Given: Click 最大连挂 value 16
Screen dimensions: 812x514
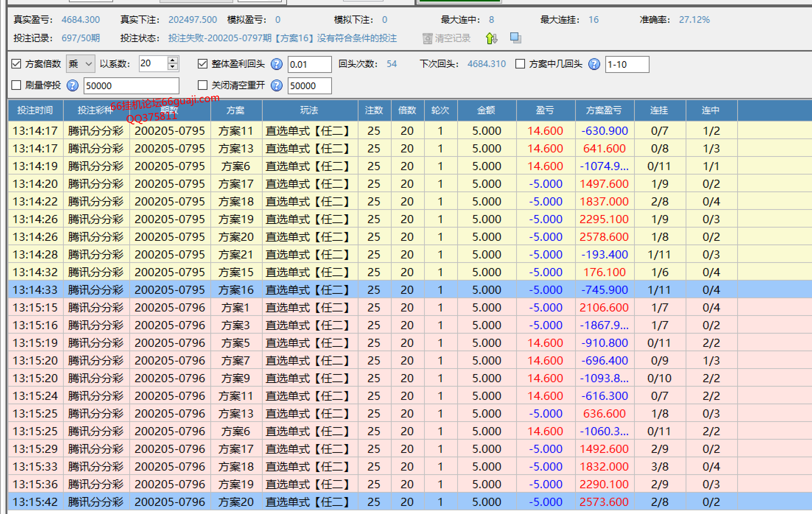Looking at the screenshot, I should coord(594,20).
